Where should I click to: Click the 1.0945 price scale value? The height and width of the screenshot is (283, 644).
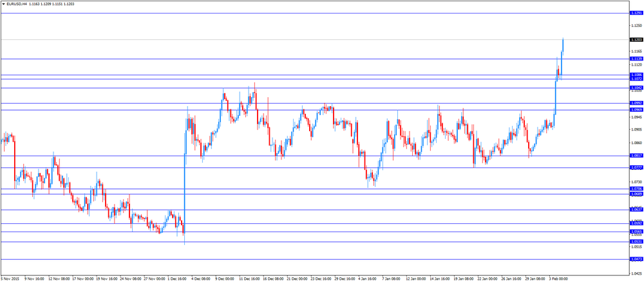click(x=637, y=116)
